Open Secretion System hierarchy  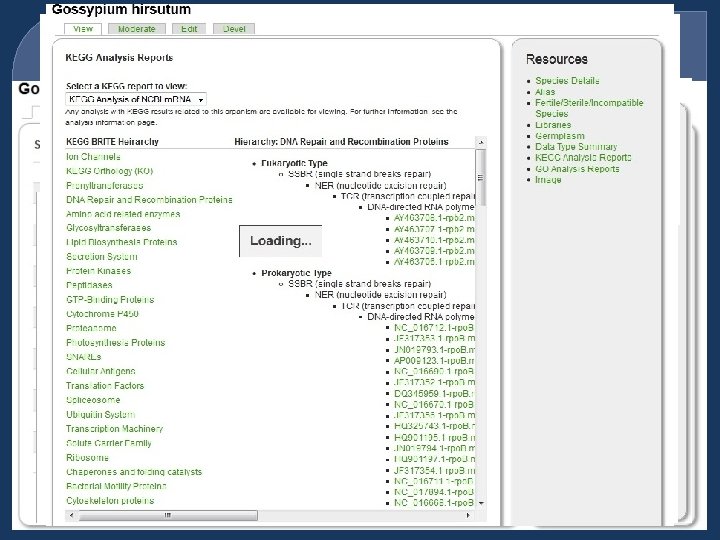(101, 257)
